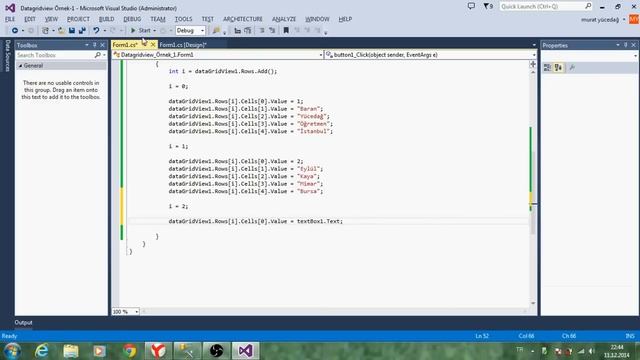Click the volume speaker tray icon

pyautogui.click(x=591, y=351)
